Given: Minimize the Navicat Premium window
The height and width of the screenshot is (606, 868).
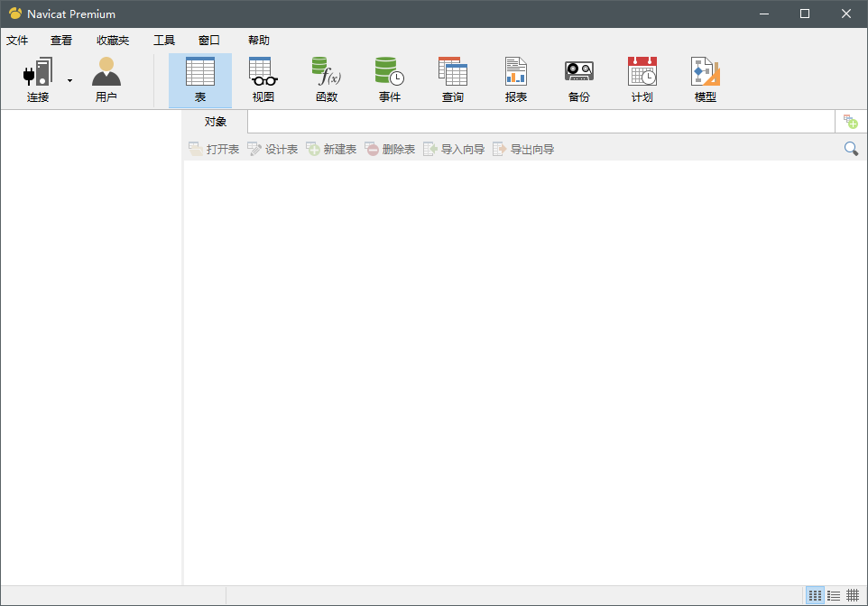Looking at the screenshot, I should tap(764, 14).
